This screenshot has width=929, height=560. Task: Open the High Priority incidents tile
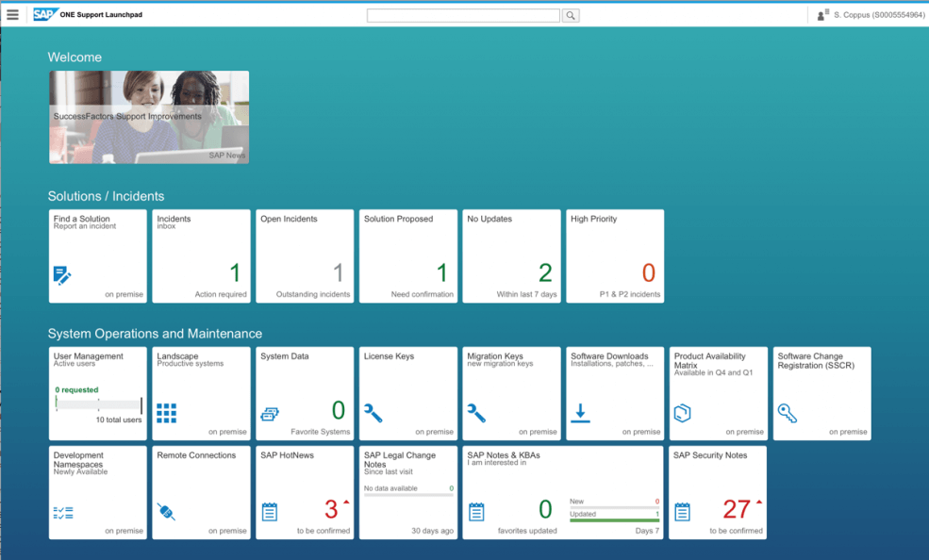(615, 256)
